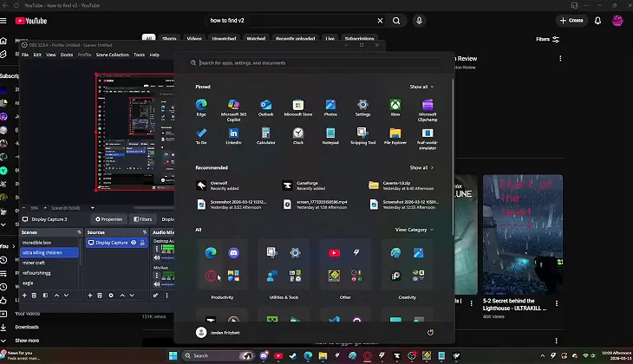
Task: Open the OBS Docks menu
Action: [x=67, y=55]
